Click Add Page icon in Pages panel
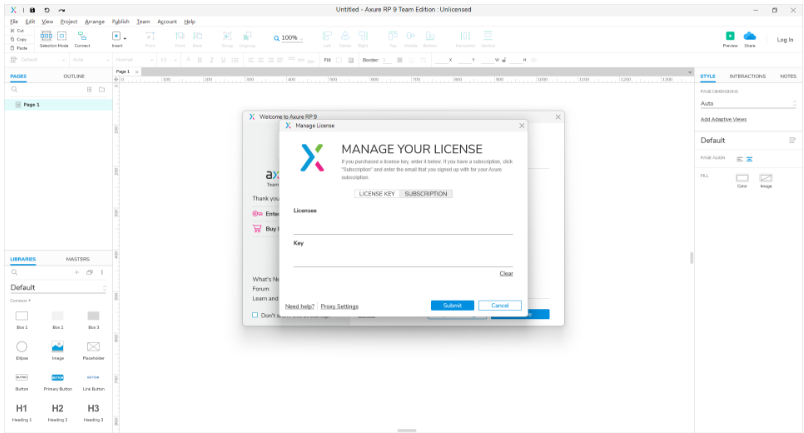This screenshot has height=433, width=804. pos(89,89)
